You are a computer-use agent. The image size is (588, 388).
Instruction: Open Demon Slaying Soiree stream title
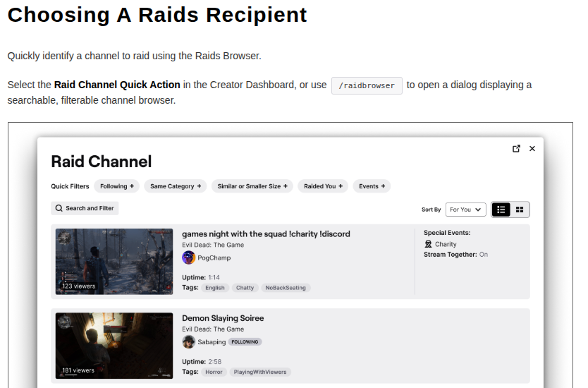coord(223,318)
